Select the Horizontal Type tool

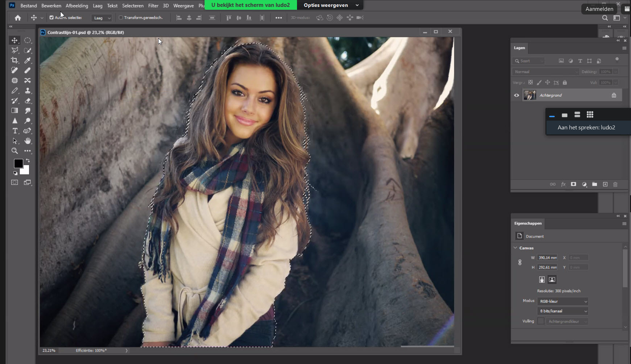(15, 131)
